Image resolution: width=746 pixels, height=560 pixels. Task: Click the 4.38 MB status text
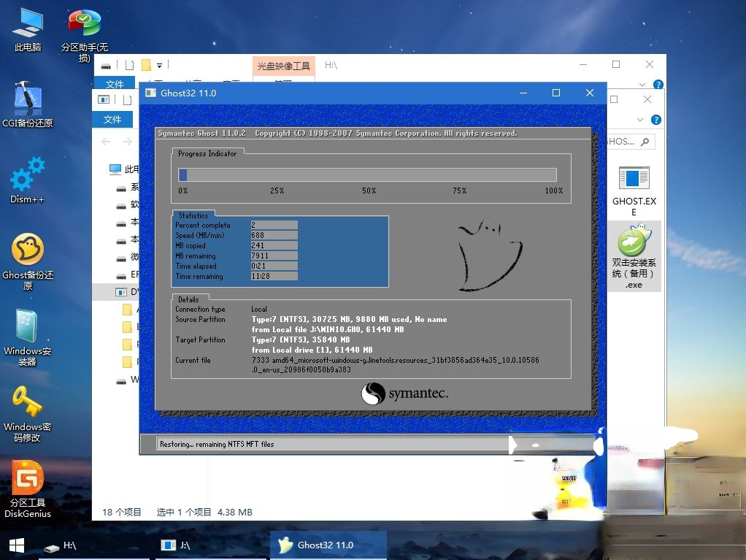(234, 513)
